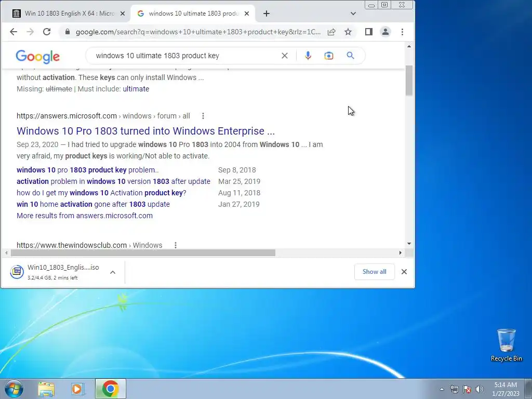Bookmark this page with the star icon
This screenshot has width=532, height=399.
[x=348, y=32]
